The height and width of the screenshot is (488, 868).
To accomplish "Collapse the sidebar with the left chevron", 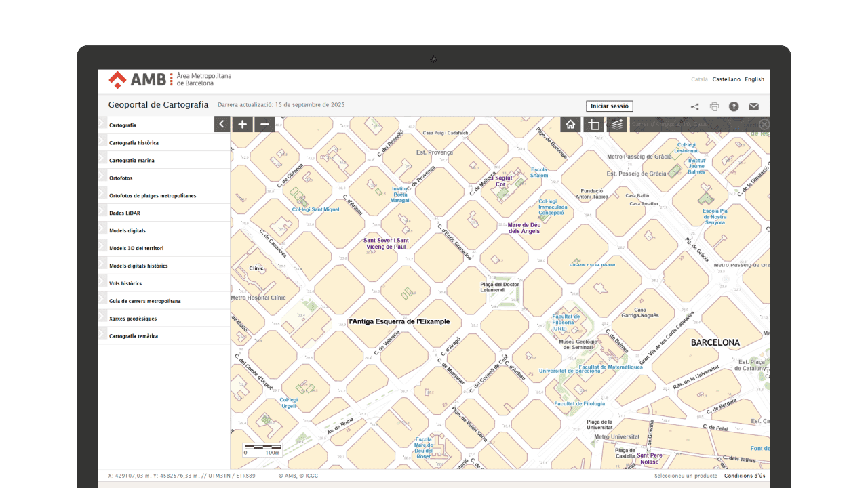I will [222, 124].
